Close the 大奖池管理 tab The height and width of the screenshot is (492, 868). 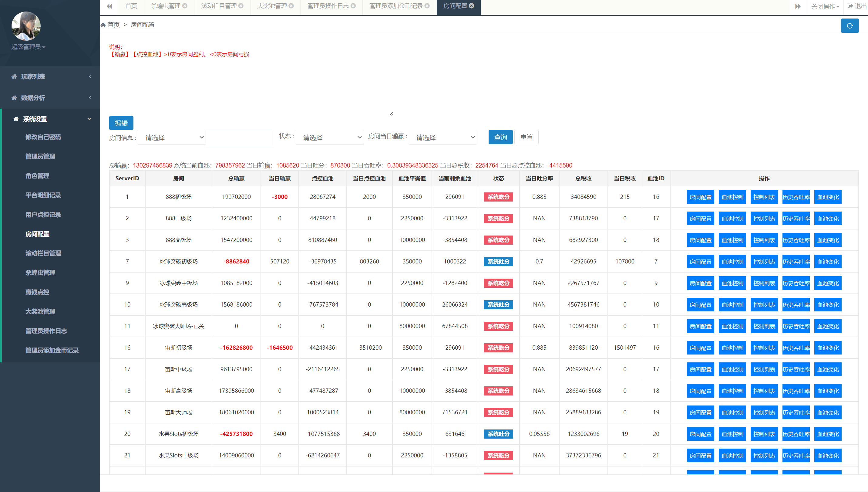click(x=291, y=6)
